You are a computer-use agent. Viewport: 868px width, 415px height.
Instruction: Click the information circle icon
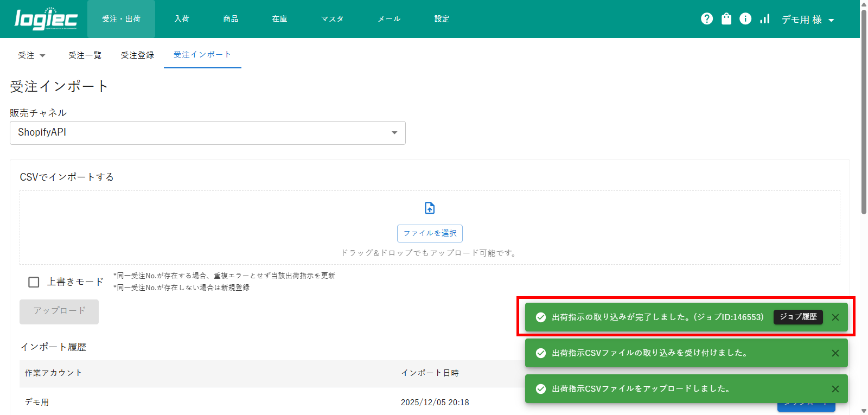(745, 19)
